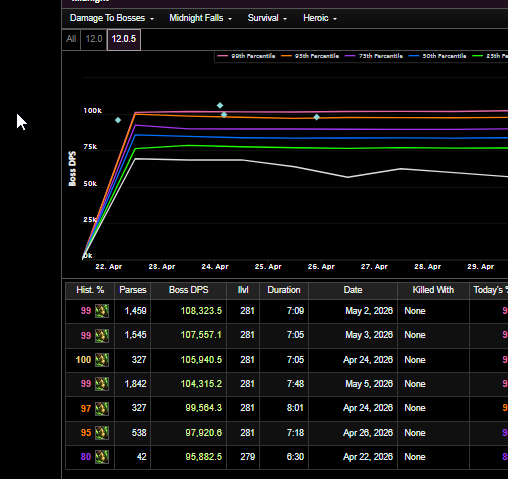Click the diamond marker on the orange line near 26 Apr
Image resolution: width=508 pixels, height=479 pixels.
(317, 117)
